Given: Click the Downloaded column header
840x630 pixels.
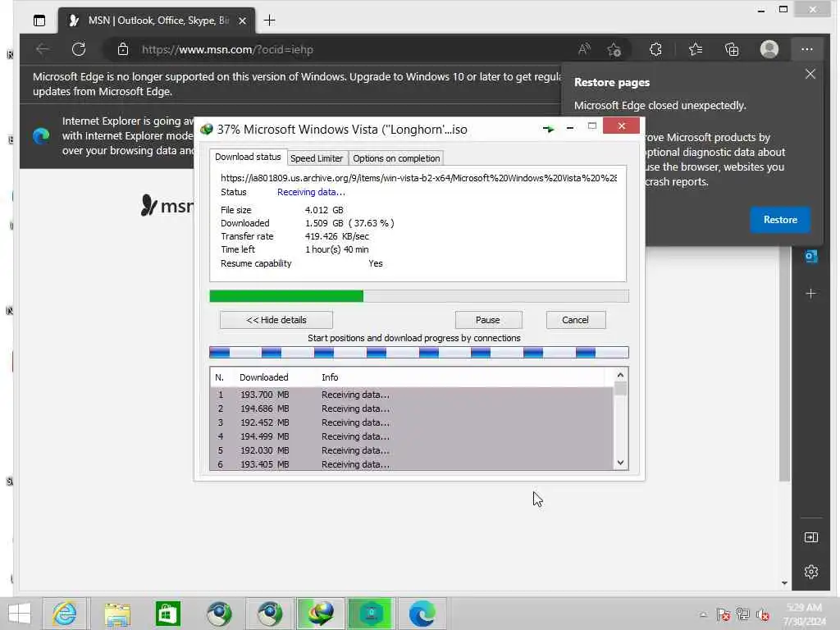Looking at the screenshot, I should point(264,377).
